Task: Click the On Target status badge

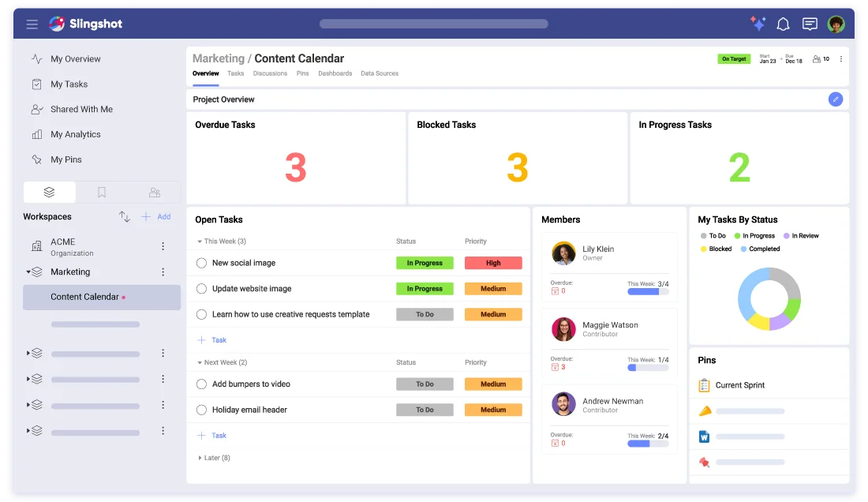Action: coord(734,58)
